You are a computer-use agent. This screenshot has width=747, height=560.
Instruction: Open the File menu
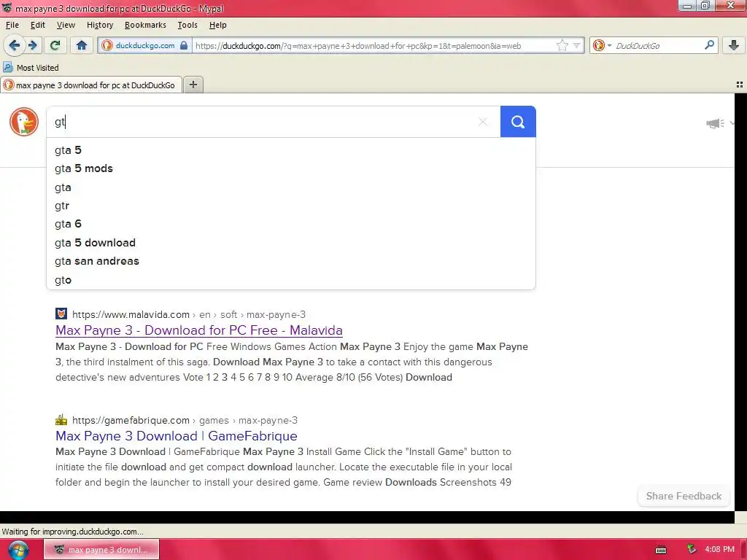pos(12,26)
